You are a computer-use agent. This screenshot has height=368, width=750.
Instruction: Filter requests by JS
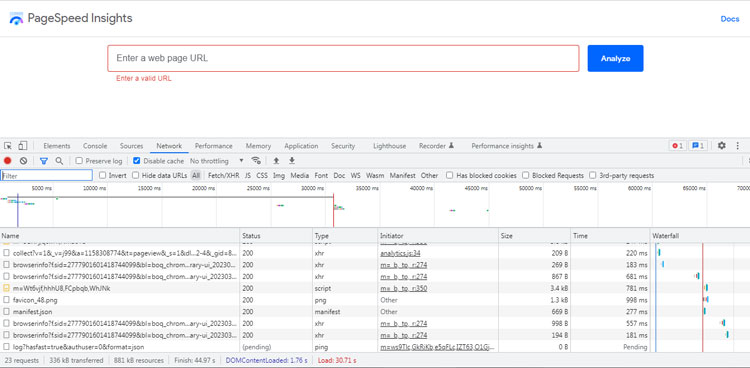pos(248,176)
